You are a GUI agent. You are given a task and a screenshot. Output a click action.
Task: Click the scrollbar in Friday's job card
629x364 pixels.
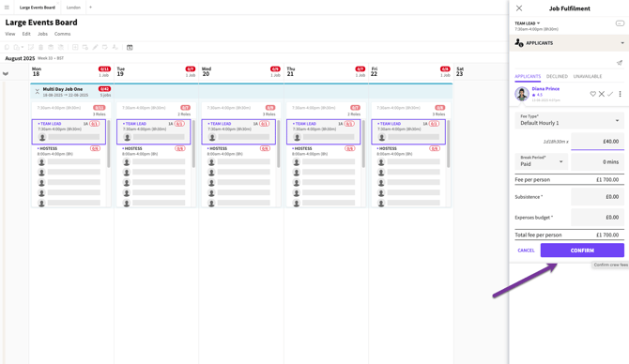pos(448,144)
